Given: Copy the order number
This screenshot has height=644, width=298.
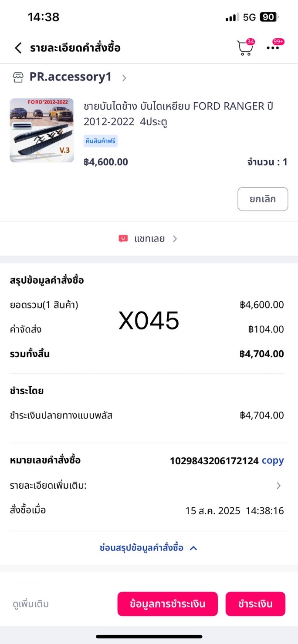Looking at the screenshot, I should click(x=273, y=460).
